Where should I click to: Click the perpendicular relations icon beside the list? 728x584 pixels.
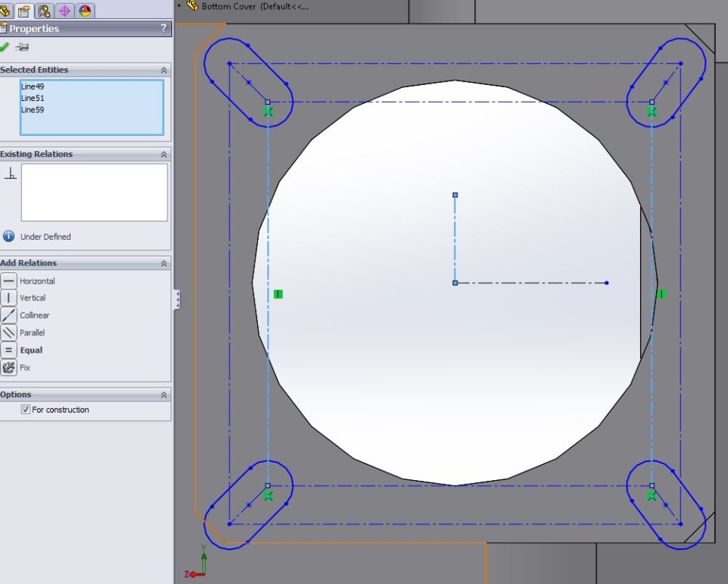(10, 174)
